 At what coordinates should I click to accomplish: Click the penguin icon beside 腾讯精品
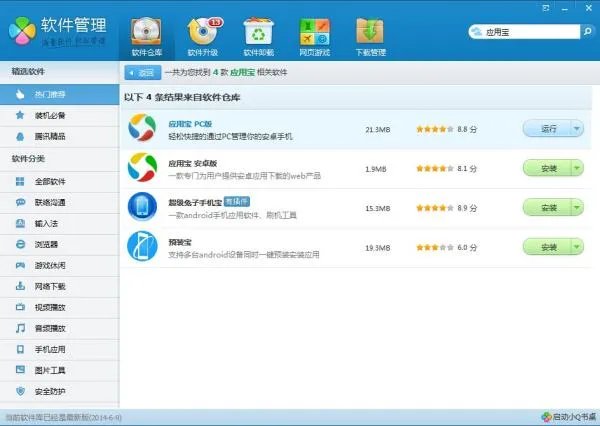[20, 136]
